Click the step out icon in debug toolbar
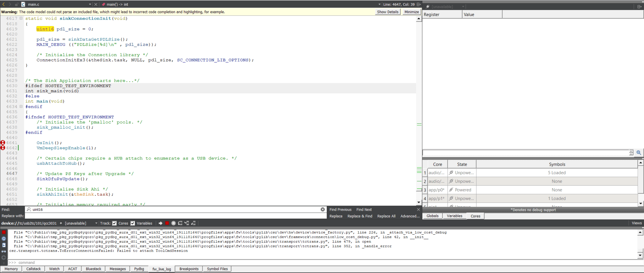644x273 pixels. pyautogui.click(x=193, y=223)
